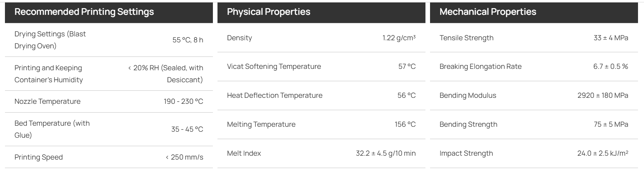Select the Bed Temperature (with Glue) label
Screen dimensions: 644x173
(x=52, y=129)
